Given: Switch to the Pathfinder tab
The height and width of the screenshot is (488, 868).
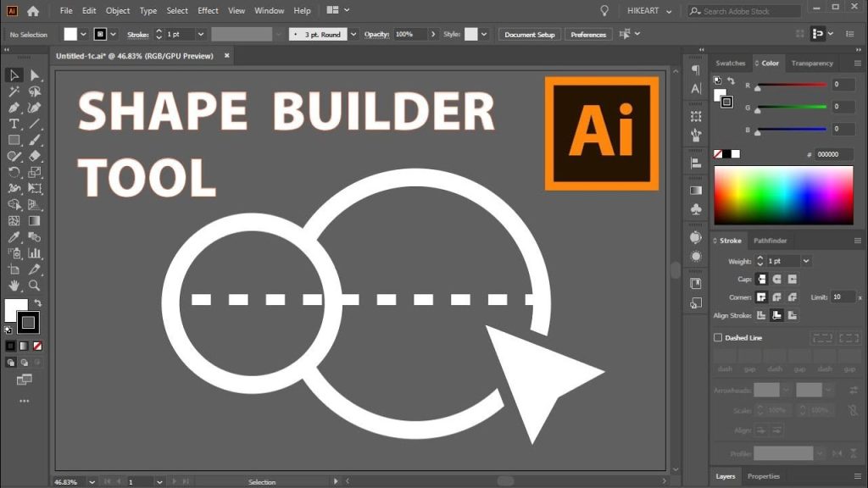Looking at the screenshot, I should coord(771,240).
